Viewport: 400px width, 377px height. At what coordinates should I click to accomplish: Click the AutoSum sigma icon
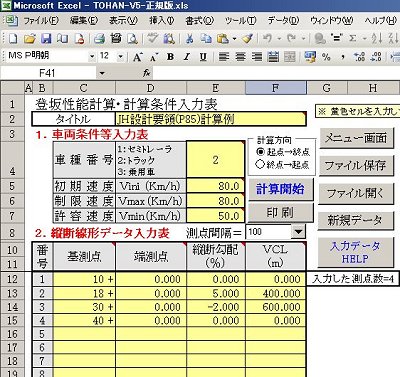tap(352, 39)
